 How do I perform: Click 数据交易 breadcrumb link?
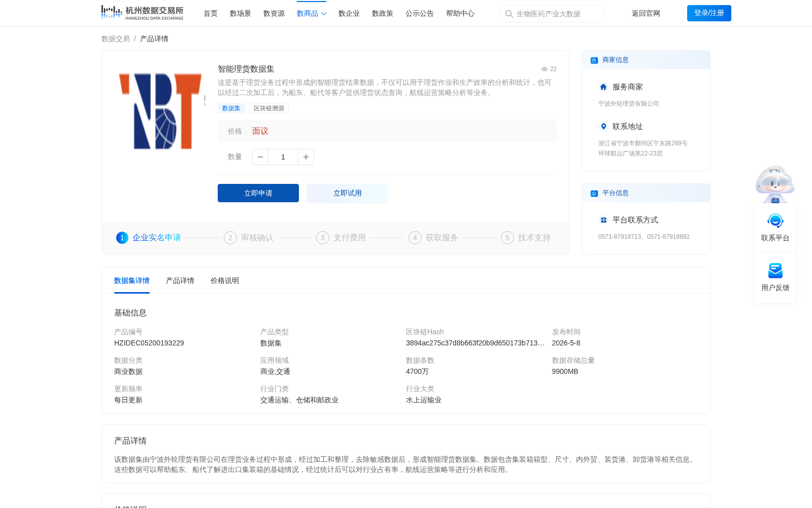(x=116, y=39)
